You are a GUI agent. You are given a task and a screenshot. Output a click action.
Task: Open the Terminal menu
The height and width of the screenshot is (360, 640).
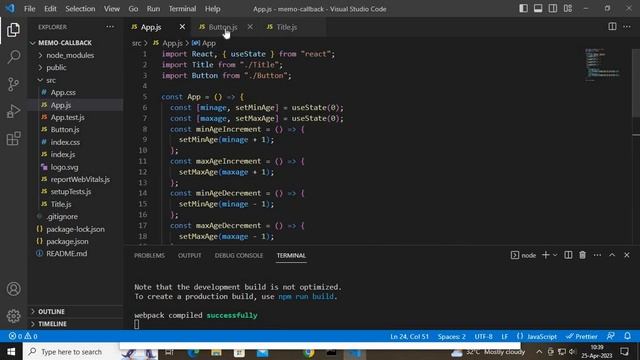click(182, 9)
